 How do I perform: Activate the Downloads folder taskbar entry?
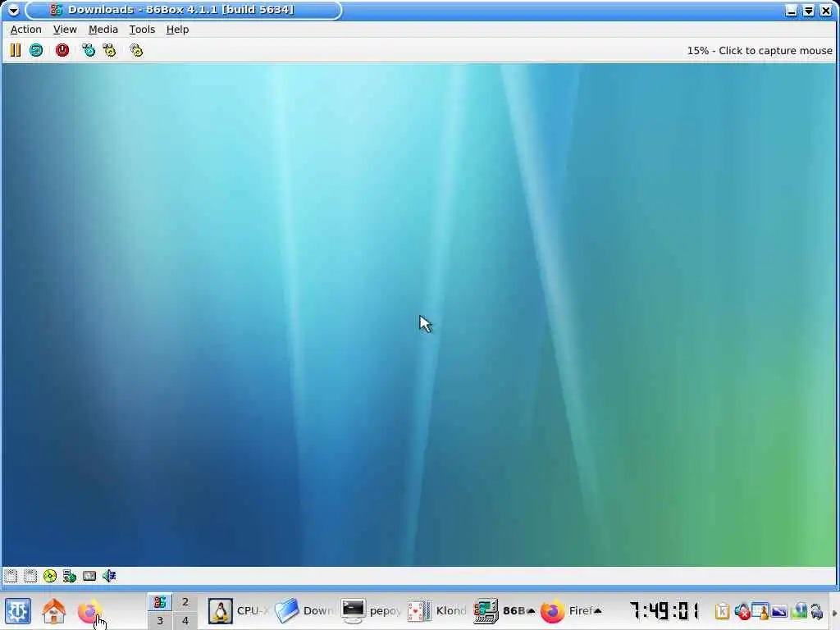pos(305,611)
